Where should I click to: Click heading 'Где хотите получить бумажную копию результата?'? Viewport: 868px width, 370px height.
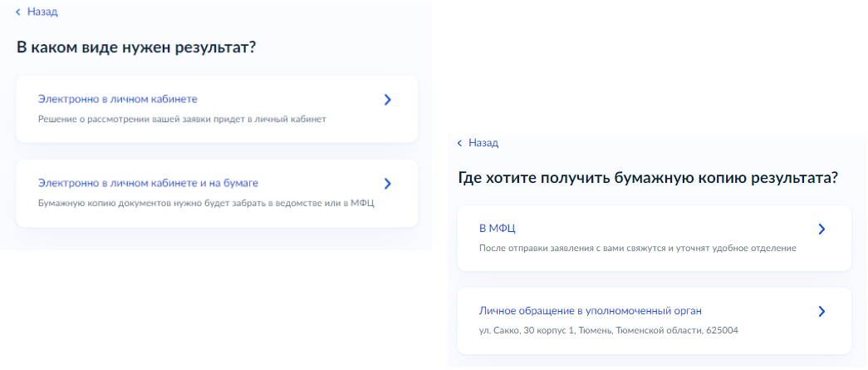point(647,178)
